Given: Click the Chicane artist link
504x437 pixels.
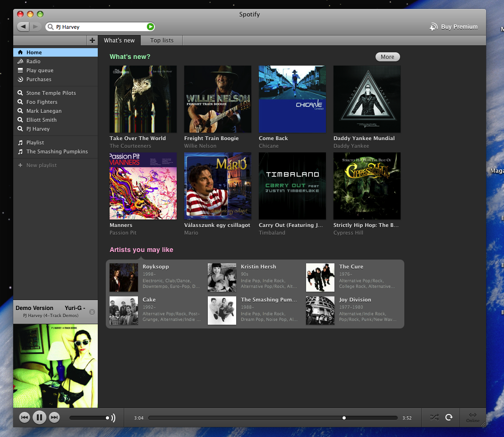Looking at the screenshot, I should [269, 146].
